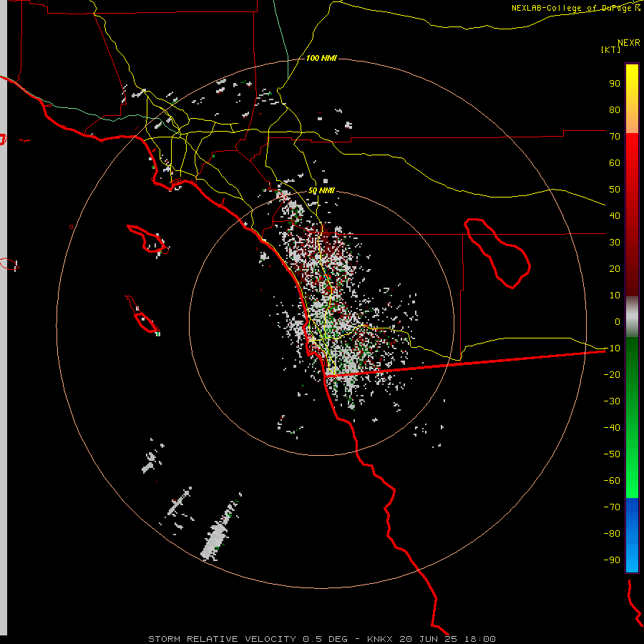Select the -50 tick label on the scale
The width and height of the screenshot is (644, 644).
tap(612, 454)
